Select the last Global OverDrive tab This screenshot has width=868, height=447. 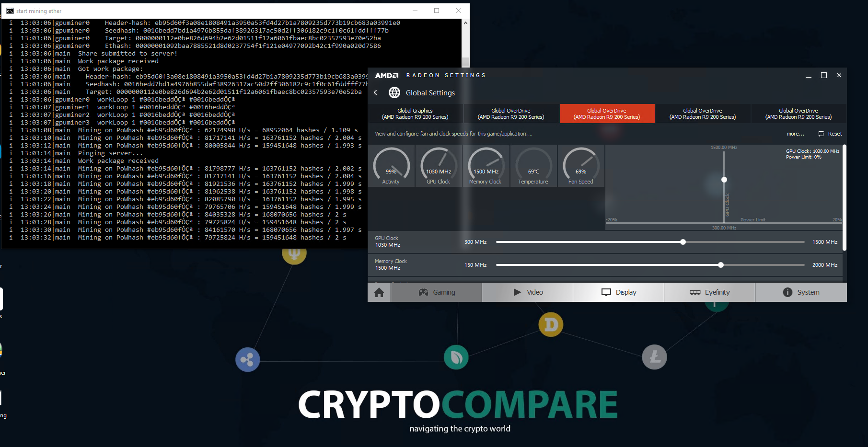coord(799,114)
